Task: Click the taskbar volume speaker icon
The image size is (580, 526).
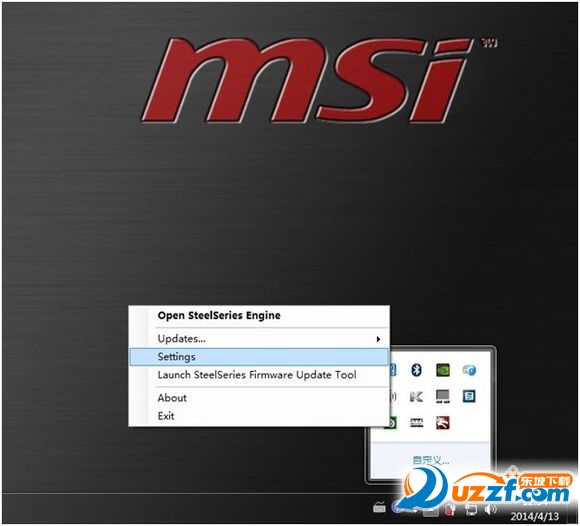Action: pos(490,509)
